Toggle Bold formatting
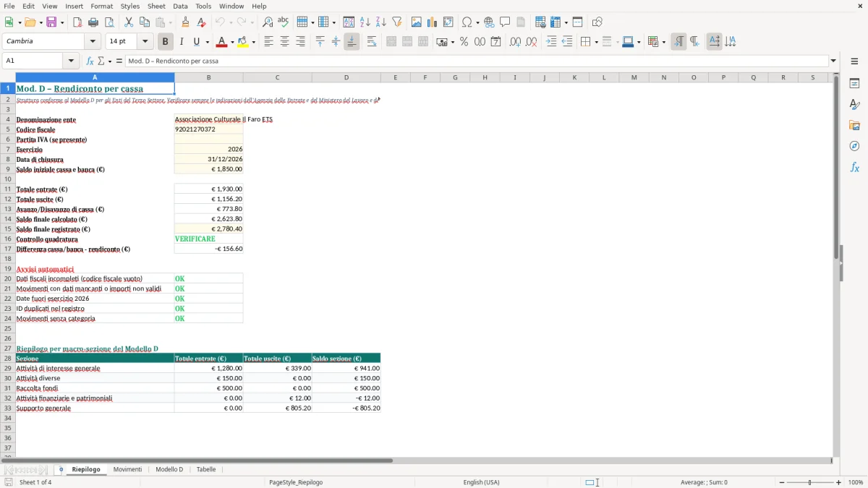Viewport: 868px width, 488px height. [x=166, y=42]
